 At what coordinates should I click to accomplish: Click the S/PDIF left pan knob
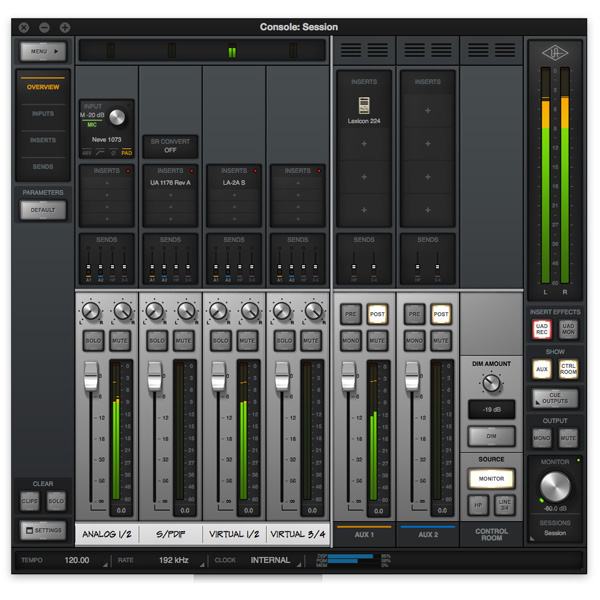154,311
